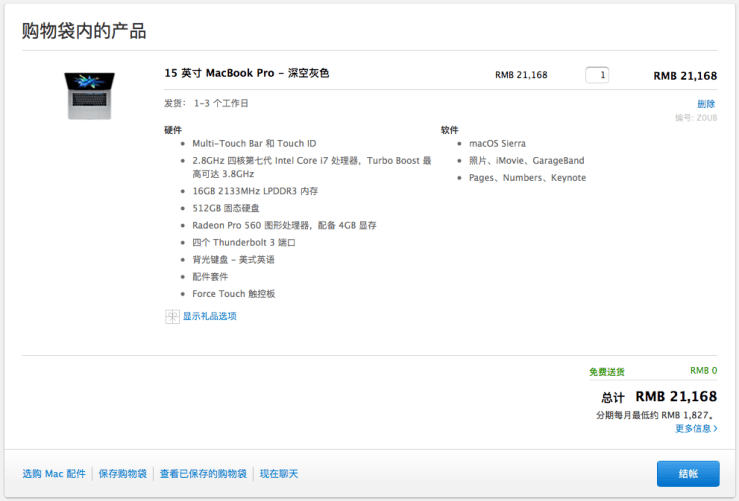Click the 软件 section heading
The height and width of the screenshot is (501, 739).
pyautogui.click(x=450, y=130)
